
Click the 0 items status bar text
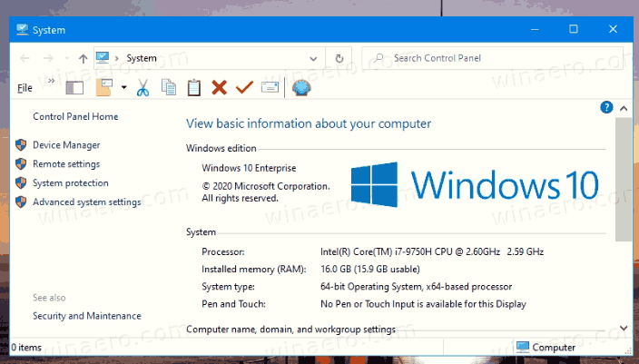click(26, 348)
